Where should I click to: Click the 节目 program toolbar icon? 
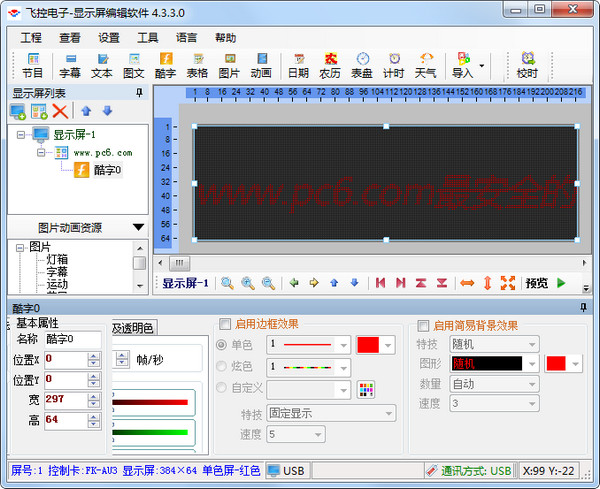pos(33,65)
